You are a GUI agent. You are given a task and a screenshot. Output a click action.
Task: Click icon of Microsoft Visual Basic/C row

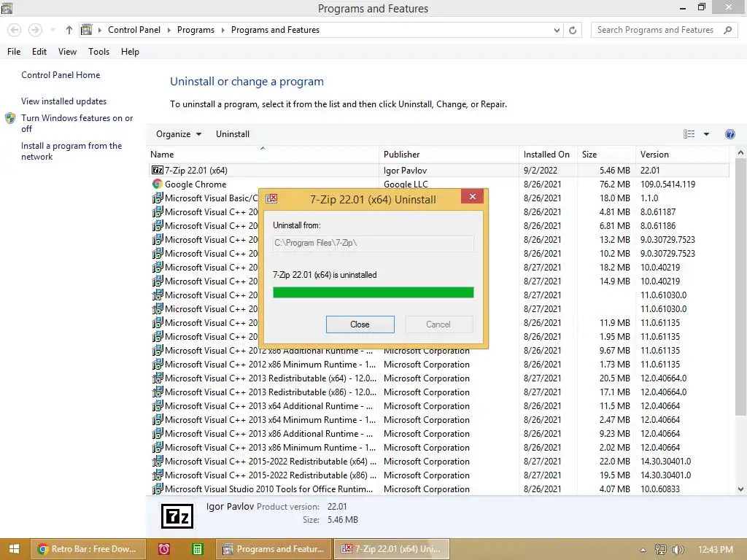click(158, 198)
